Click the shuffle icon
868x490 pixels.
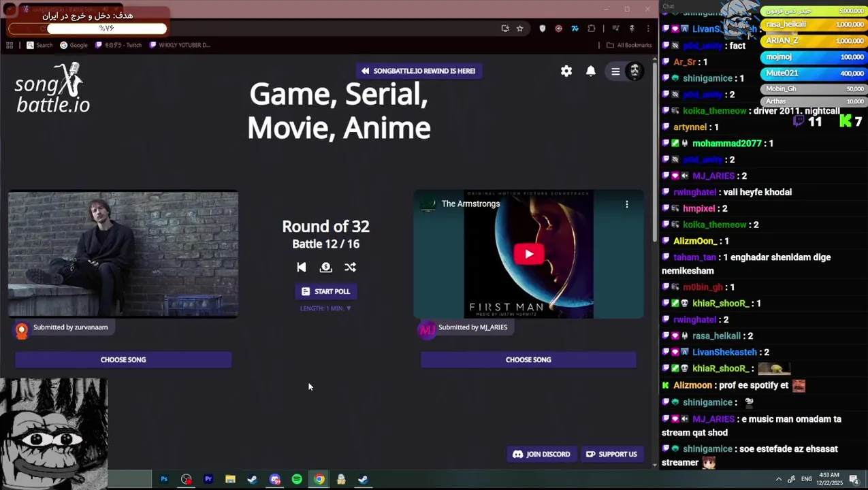tap(350, 267)
